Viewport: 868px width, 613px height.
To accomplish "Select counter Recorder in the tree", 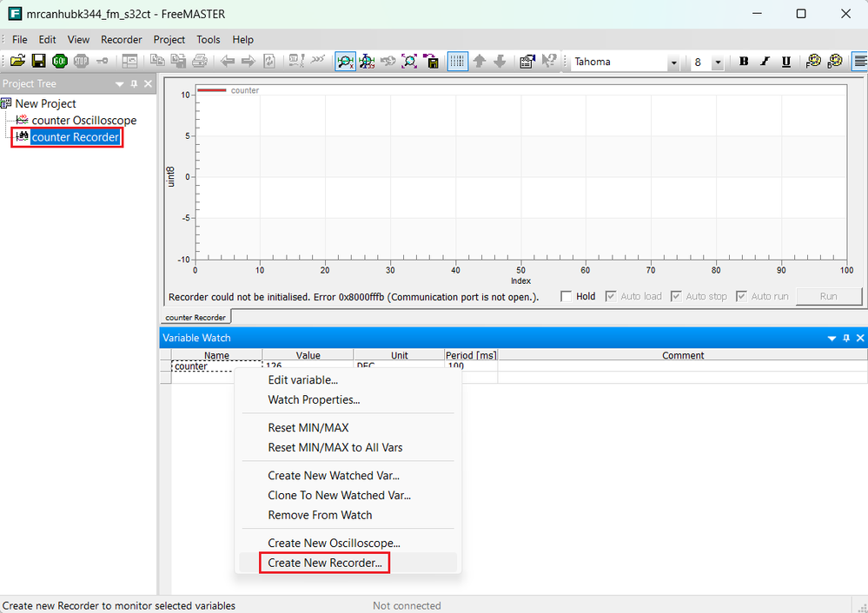I will pos(76,137).
